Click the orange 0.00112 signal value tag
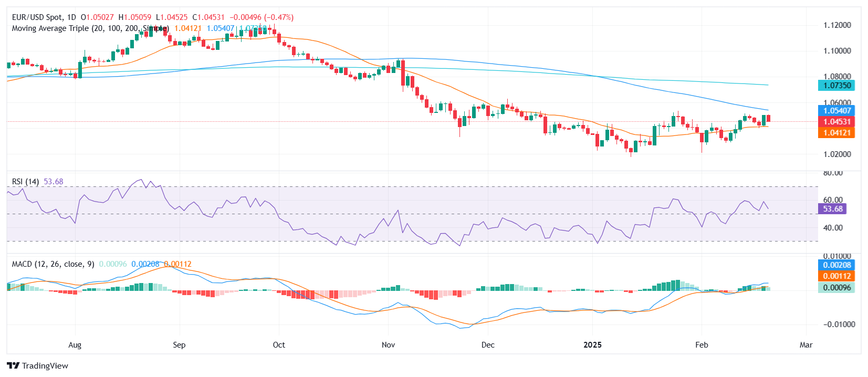Viewport: 868px width, 377px height. [836, 276]
